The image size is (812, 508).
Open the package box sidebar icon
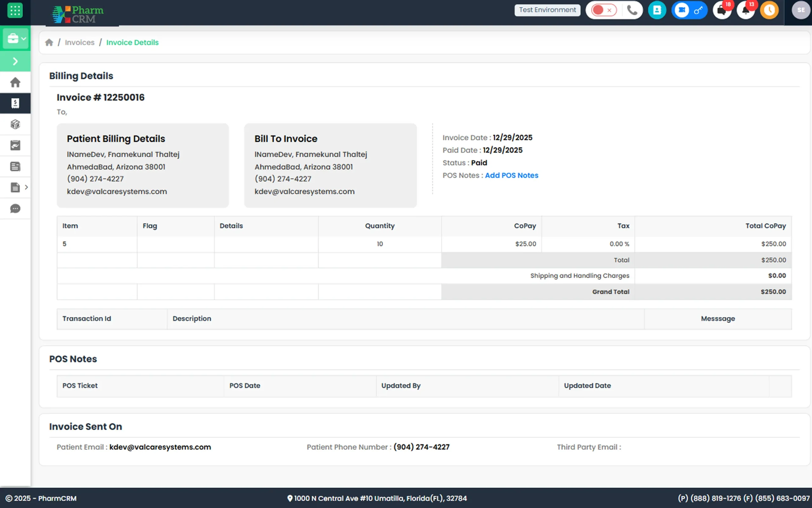[x=15, y=124]
